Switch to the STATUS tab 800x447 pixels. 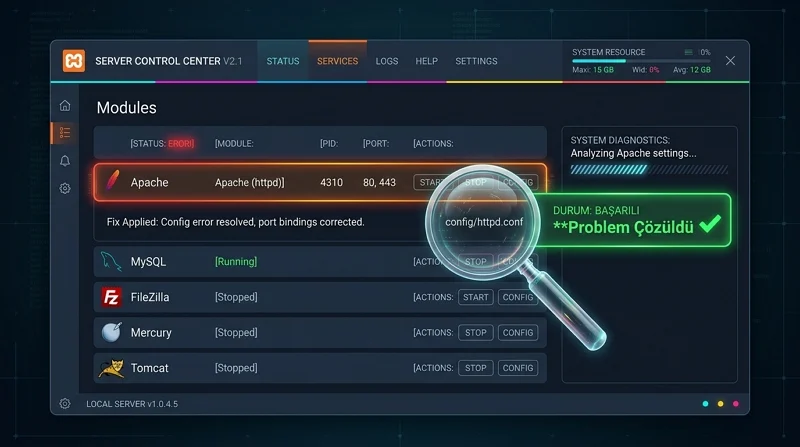tap(283, 61)
